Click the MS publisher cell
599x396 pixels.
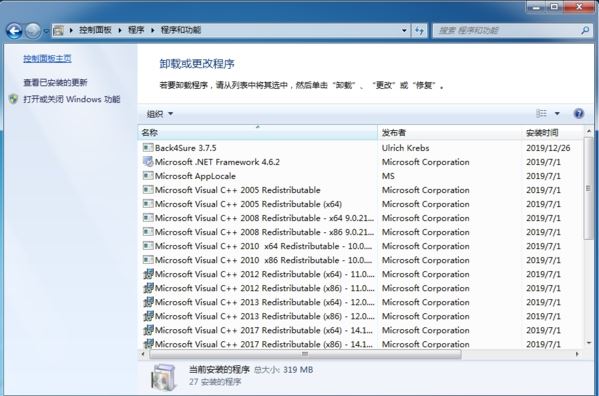point(388,176)
